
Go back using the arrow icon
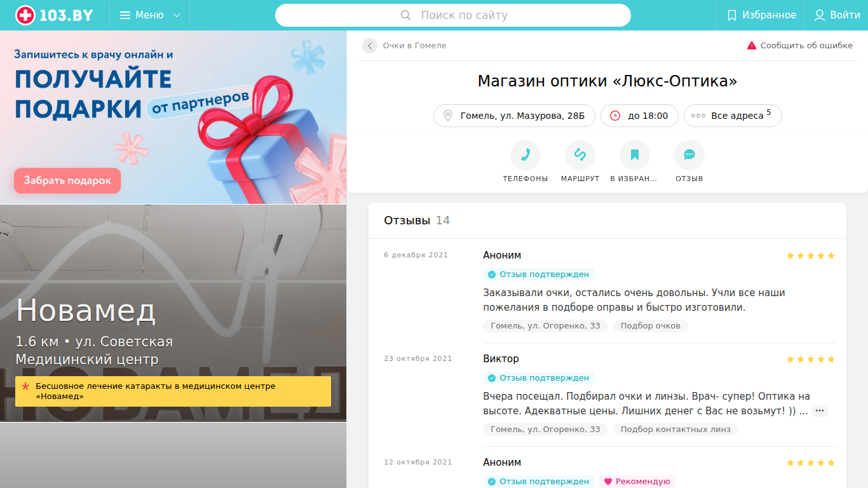tap(370, 46)
